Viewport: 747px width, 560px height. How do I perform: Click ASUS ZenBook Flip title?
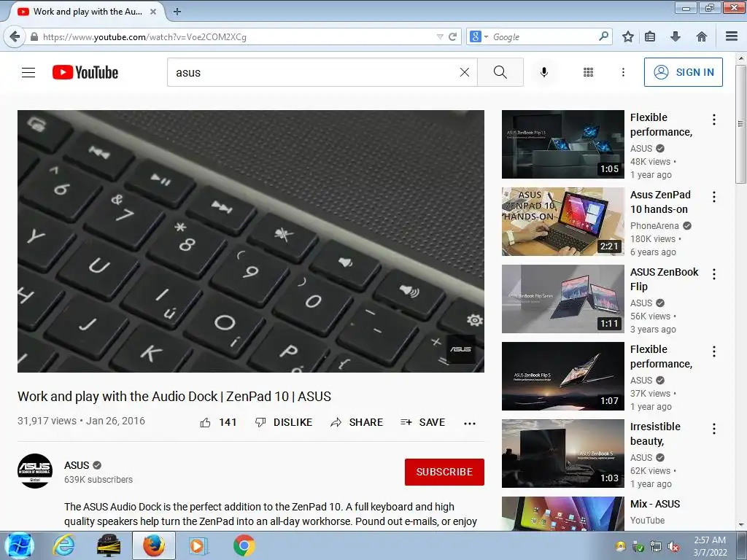click(664, 279)
